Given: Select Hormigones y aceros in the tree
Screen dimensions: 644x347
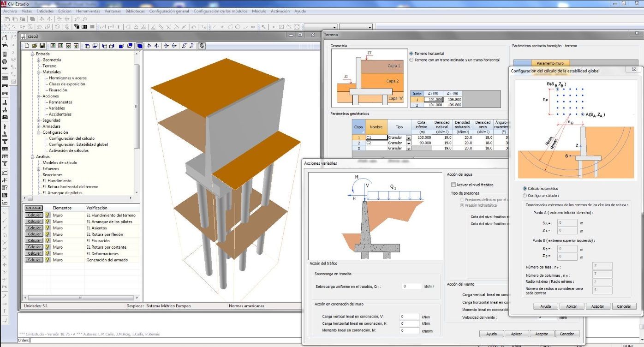Looking at the screenshot, I should coord(67,78).
